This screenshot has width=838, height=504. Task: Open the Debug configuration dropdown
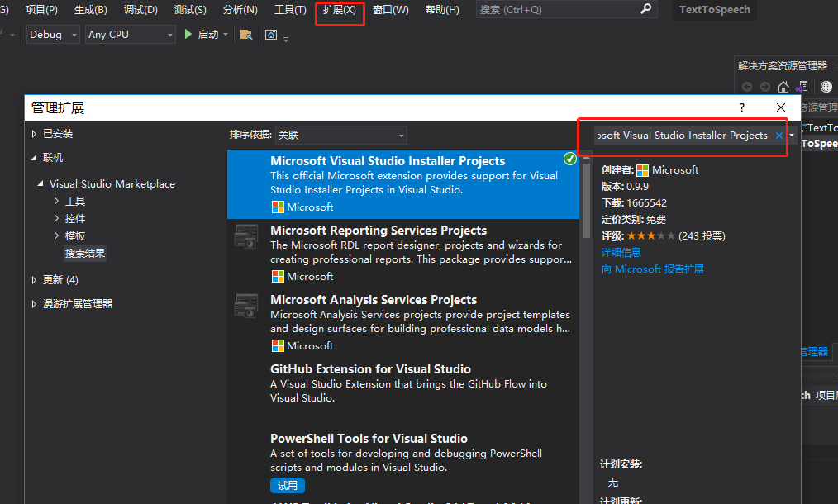coord(53,34)
